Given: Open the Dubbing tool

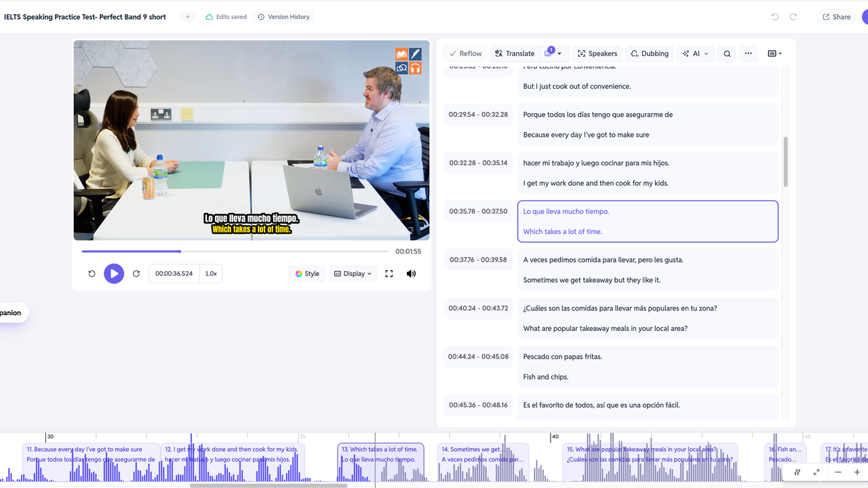Looking at the screenshot, I should coord(650,54).
